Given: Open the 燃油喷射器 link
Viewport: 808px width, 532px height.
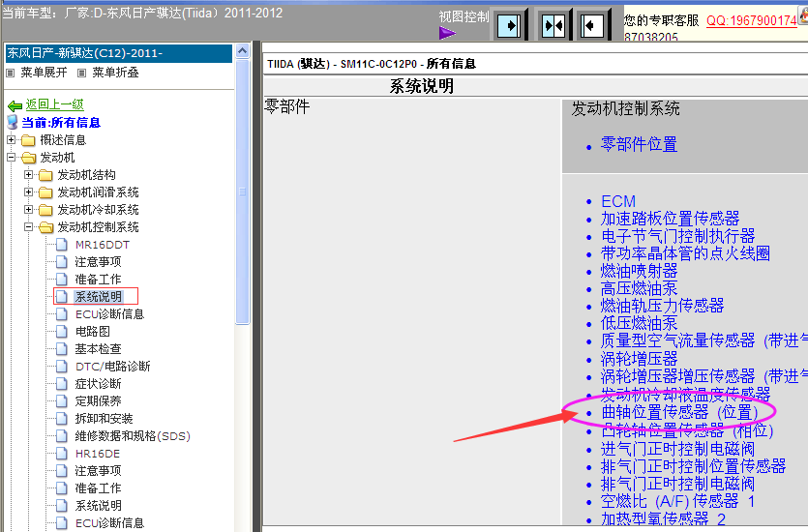Looking at the screenshot, I should [x=639, y=271].
